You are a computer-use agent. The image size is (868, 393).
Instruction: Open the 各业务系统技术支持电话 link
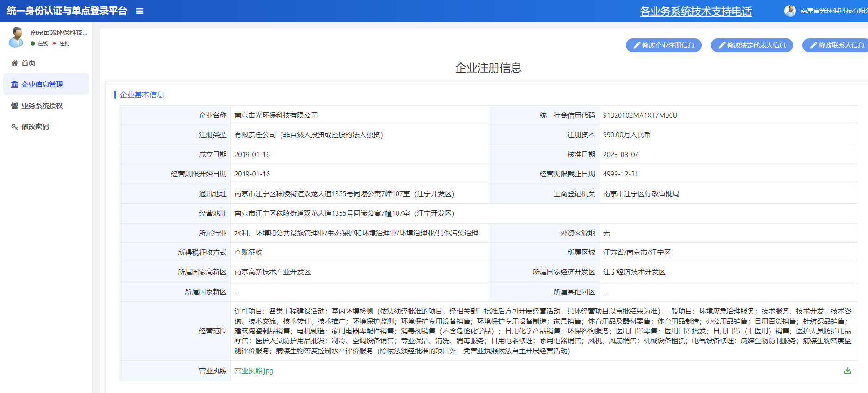coord(696,11)
